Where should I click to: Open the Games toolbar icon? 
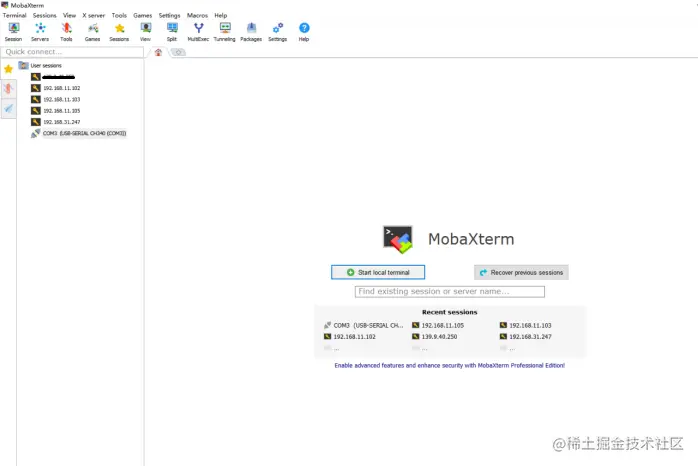click(93, 32)
